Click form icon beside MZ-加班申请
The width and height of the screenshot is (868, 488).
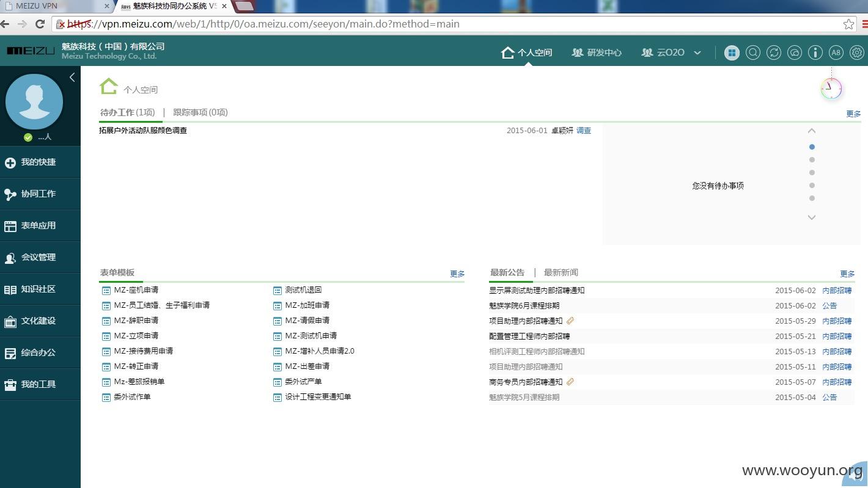(x=278, y=306)
